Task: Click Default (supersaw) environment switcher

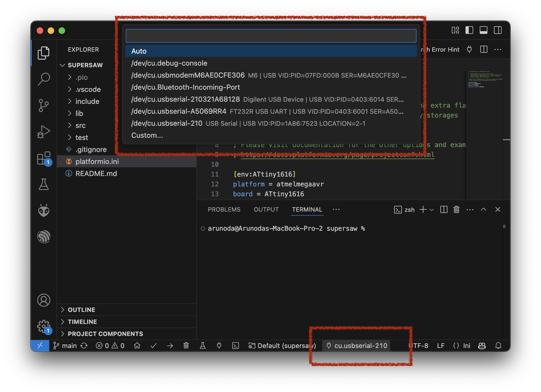Action: coord(282,346)
